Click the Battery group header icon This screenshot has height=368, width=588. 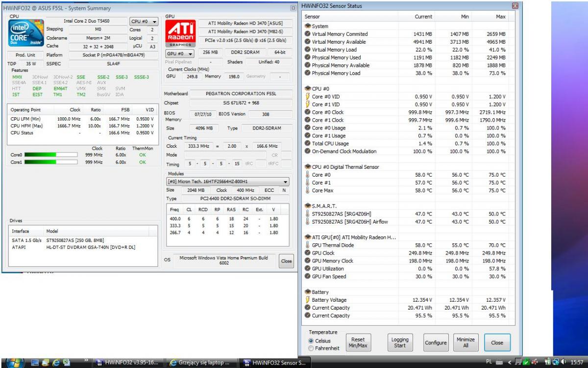tap(308, 292)
